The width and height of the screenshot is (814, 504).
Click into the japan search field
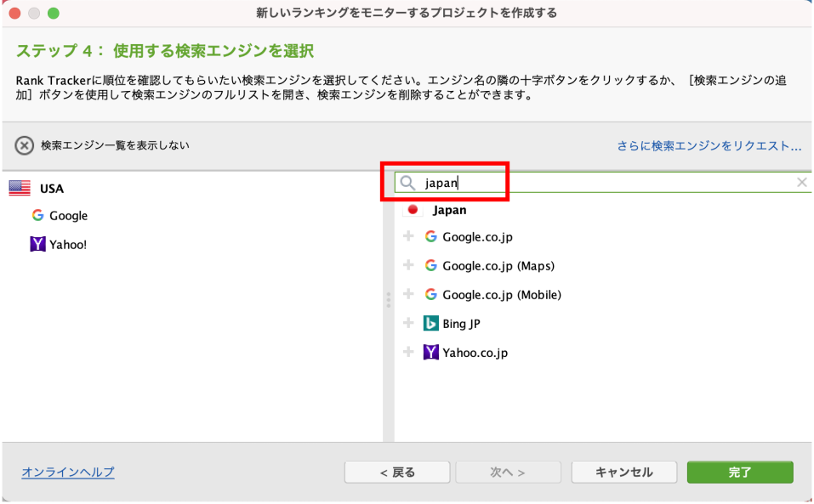(x=602, y=183)
